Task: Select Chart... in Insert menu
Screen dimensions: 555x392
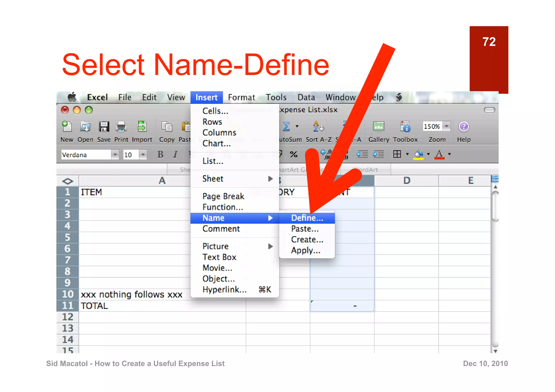Action: click(235, 143)
